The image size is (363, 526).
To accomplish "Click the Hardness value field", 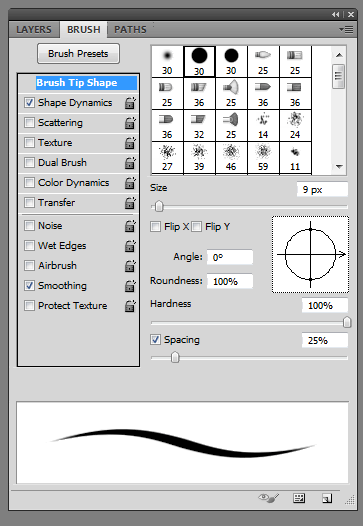I will (325, 305).
